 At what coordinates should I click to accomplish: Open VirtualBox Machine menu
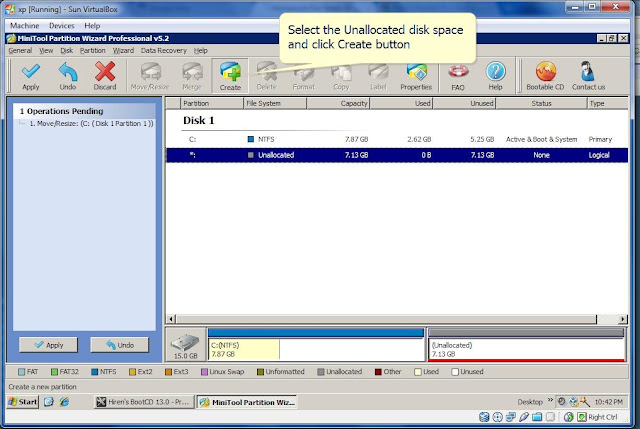click(x=24, y=26)
